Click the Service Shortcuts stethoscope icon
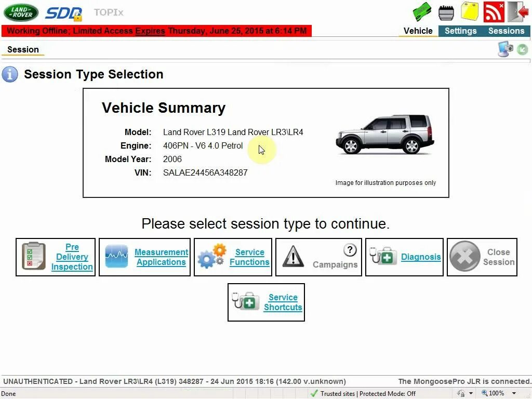This screenshot has height=399, width=532. [x=245, y=301]
